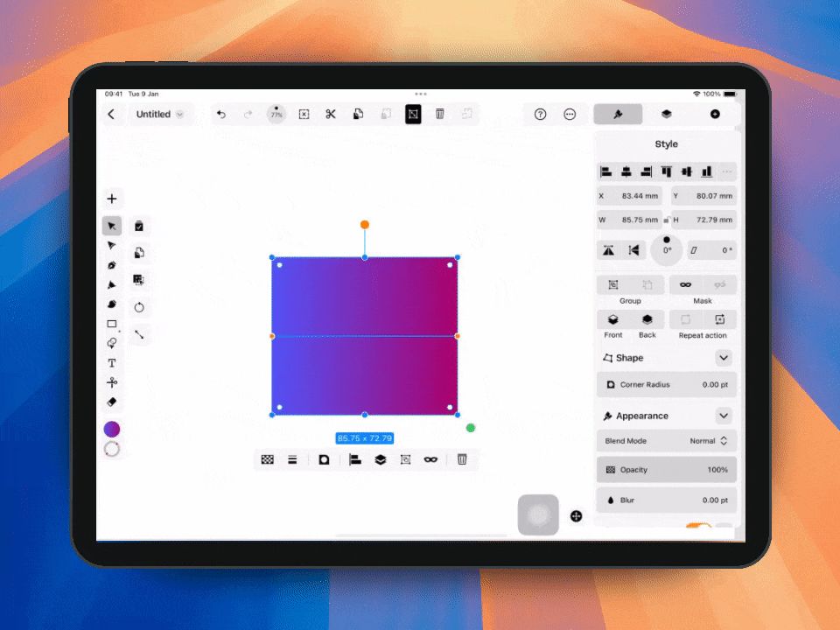Delete selection with top toolbar trash icon
840x630 pixels.
(x=440, y=114)
